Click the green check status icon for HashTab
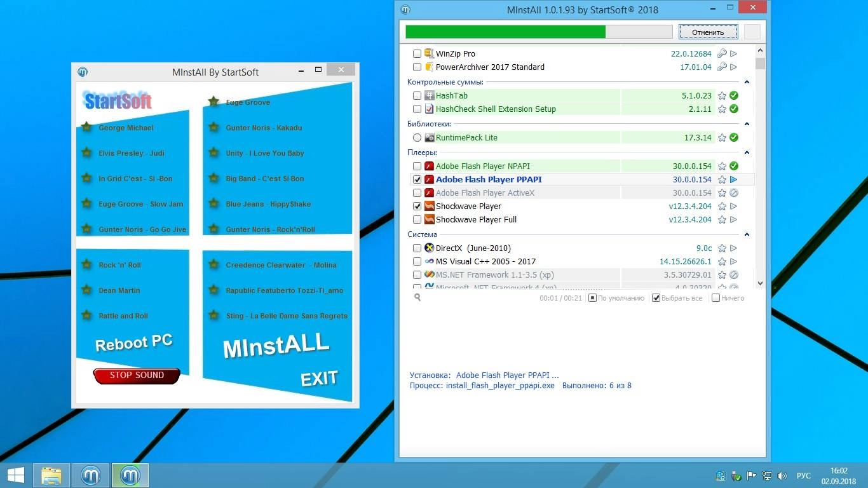The width and height of the screenshot is (868, 488). pos(734,96)
